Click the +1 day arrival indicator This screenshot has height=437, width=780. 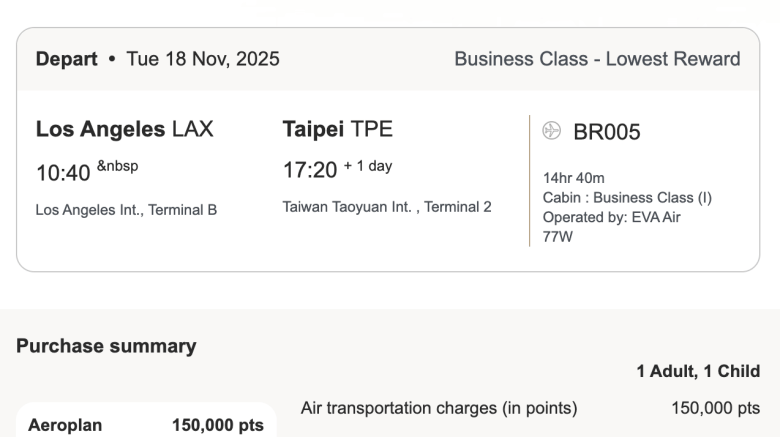[x=368, y=166]
